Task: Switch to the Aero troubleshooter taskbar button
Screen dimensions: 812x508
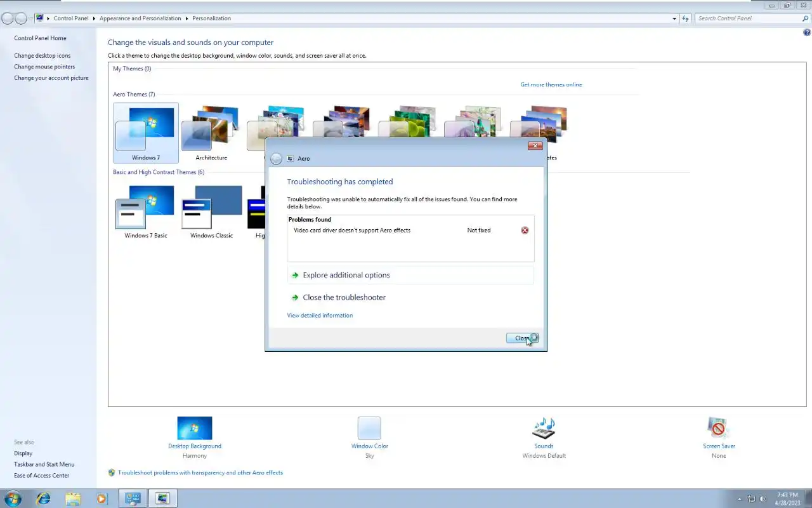Action: tap(162, 498)
